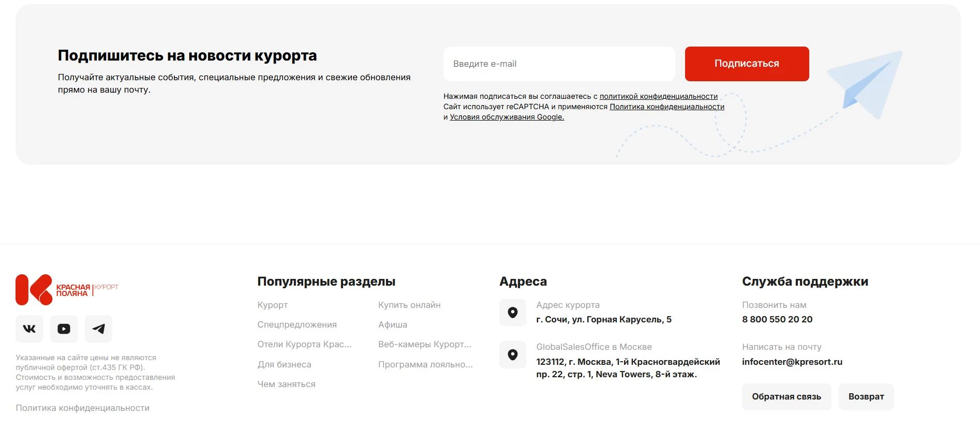The height and width of the screenshot is (429, 980).
Task: Call the 8 800 550 20 20 number
Action: point(777,320)
